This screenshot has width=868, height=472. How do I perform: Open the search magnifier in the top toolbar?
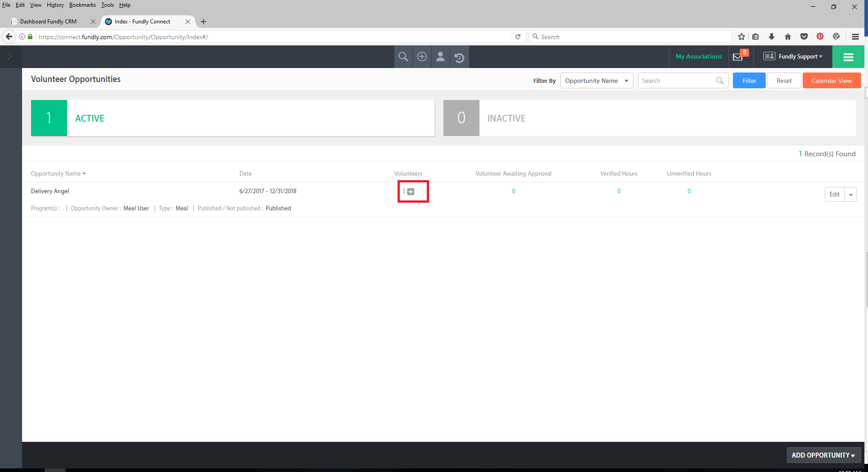(x=403, y=57)
